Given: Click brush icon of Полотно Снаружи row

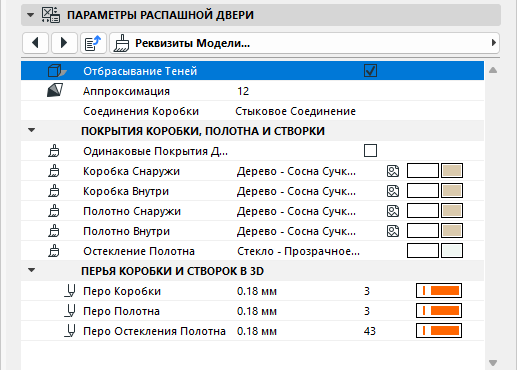Looking at the screenshot, I should [54, 211].
